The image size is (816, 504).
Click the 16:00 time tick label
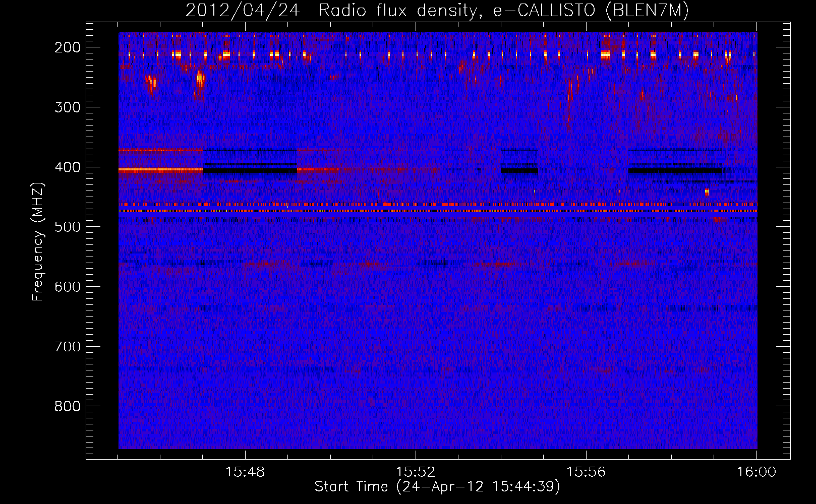[756, 472]
